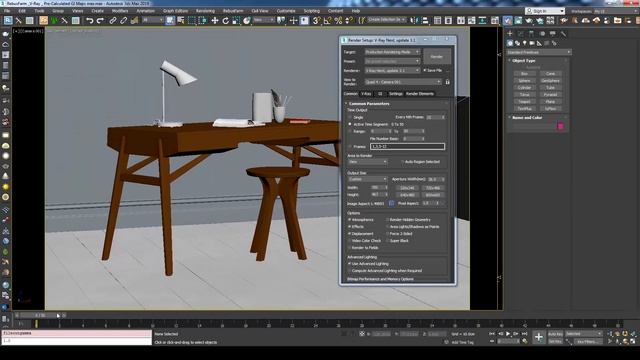Open the Select by Name list icon
Screen dimensions: 640x360
(x=180, y=20)
